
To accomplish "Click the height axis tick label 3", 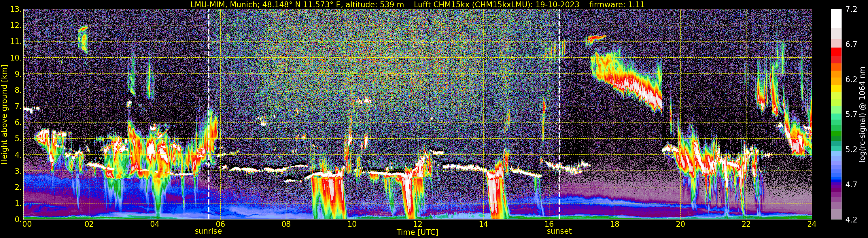I will pyautogui.click(x=18, y=171).
